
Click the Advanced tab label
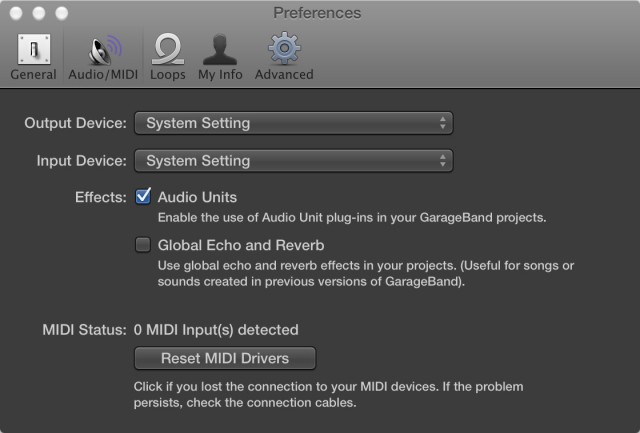pyautogui.click(x=284, y=74)
